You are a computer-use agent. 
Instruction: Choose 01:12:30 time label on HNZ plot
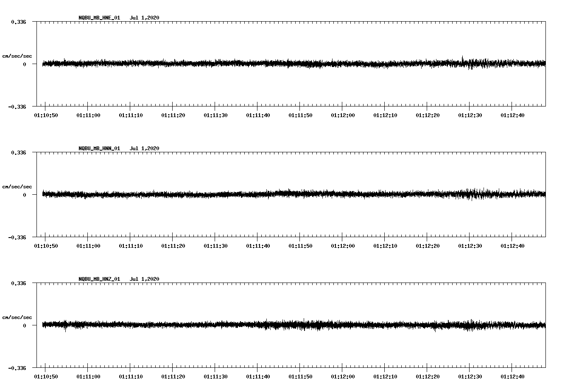click(x=470, y=377)
